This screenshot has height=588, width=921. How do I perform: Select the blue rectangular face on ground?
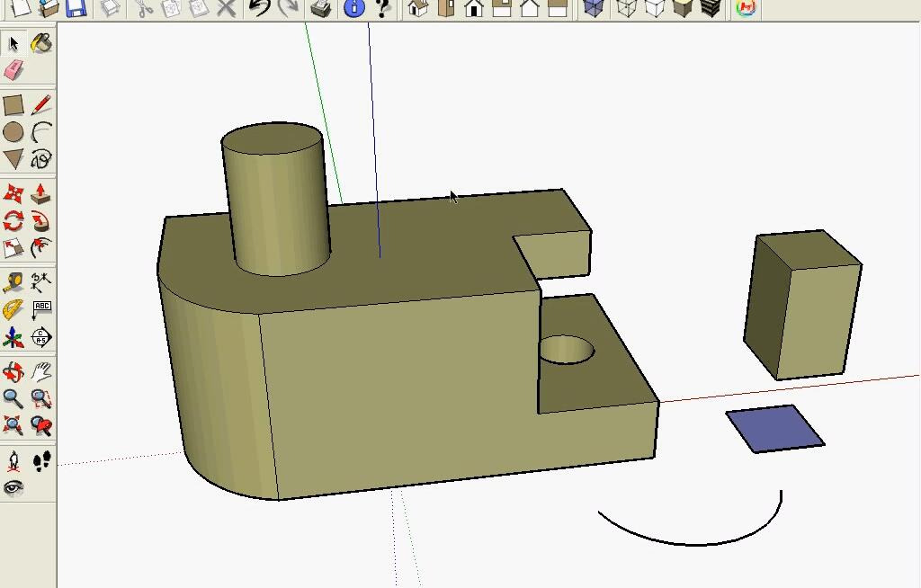[774, 428]
